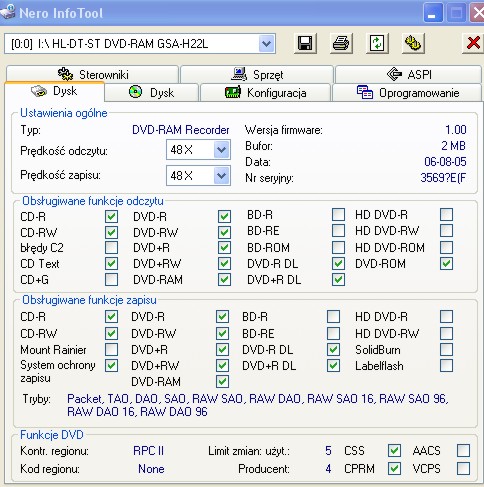Toggle the DVD-ROM read checkbox
This screenshot has width=484, height=487.
click(x=446, y=264)
